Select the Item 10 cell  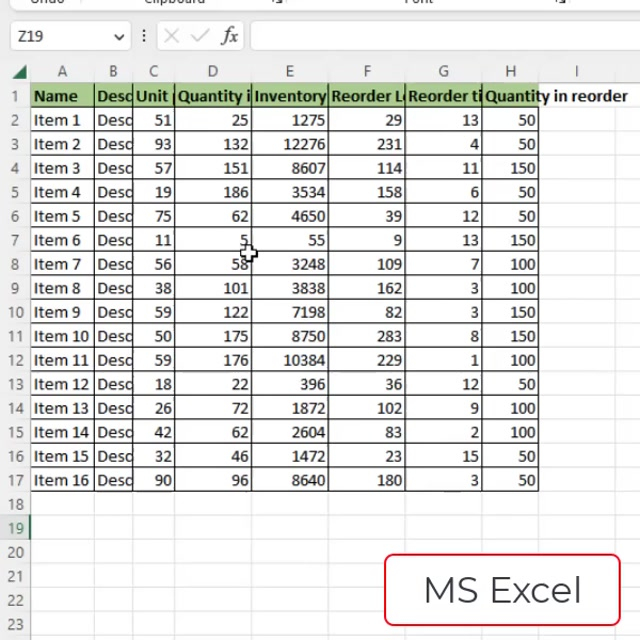coord(62,336)
